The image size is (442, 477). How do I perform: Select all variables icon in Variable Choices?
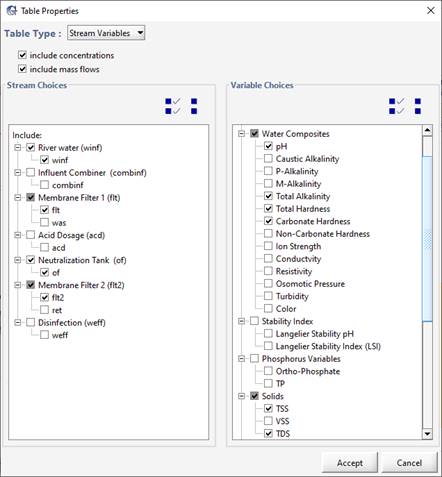tap(396, 106)
